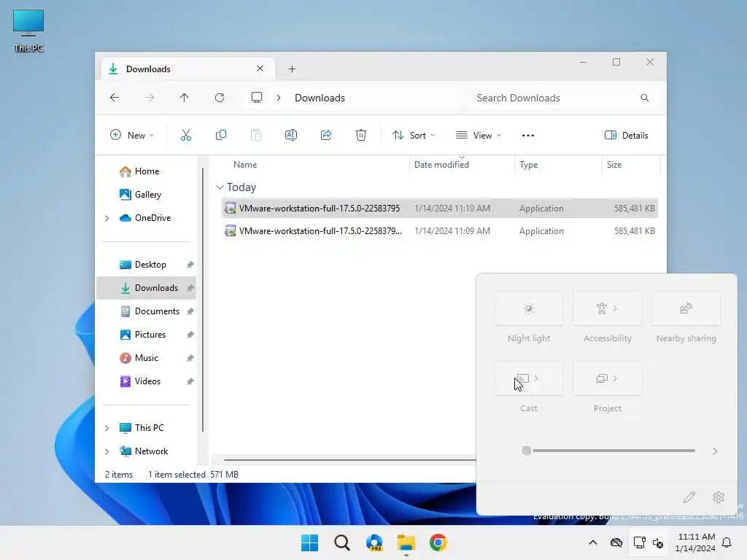This screenshot has height=560, width=747.
Task: Open the New dropdown
Action: (x=132, y=135)
